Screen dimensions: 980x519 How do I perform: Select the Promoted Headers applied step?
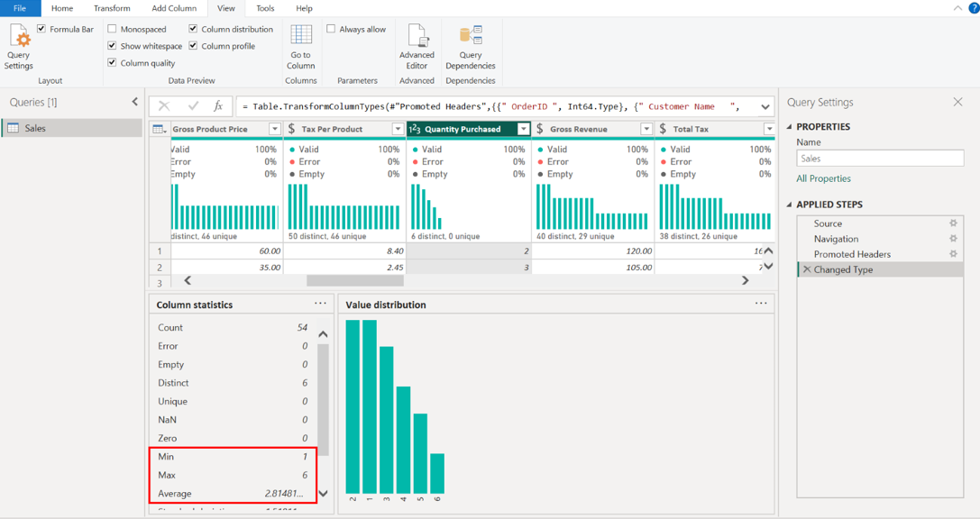tap(852, 254)
